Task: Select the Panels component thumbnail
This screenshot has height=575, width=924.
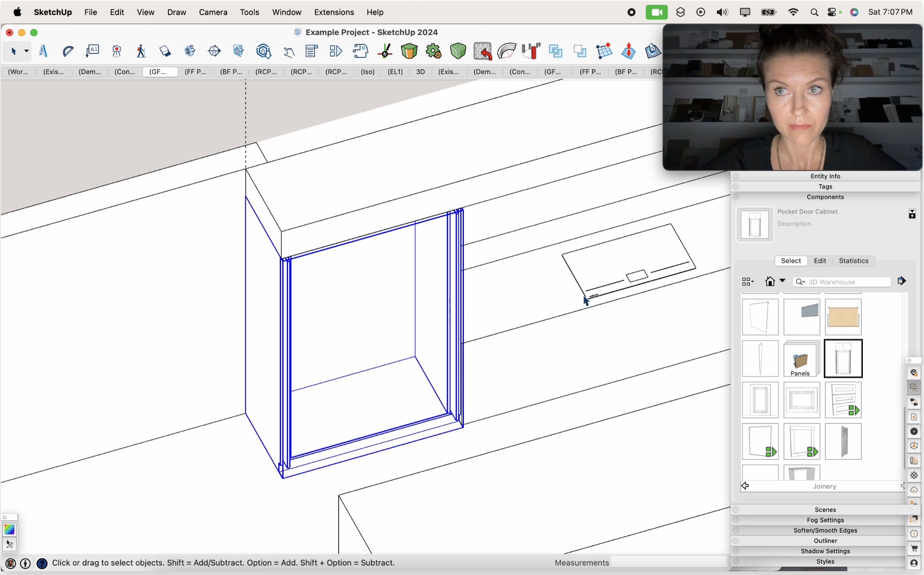Action: (x=800, y=359)
